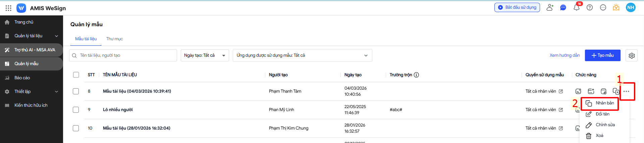Screen dimensions: 644x143
Task: Open the Ngày tạo filter dropdown
Action: tap(205, 55)
